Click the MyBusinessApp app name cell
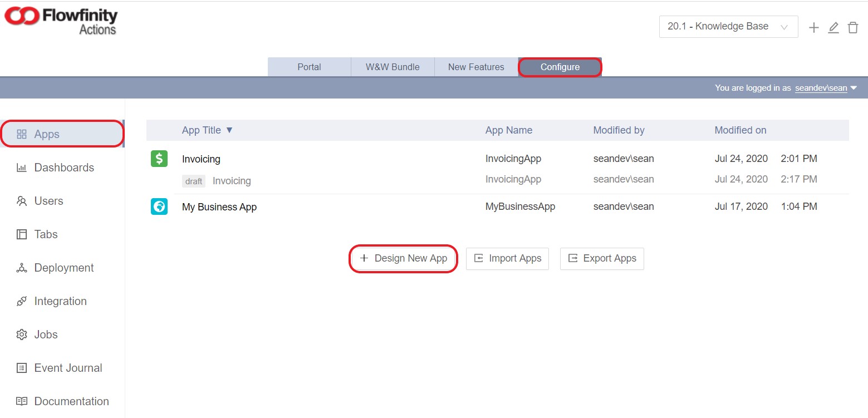Viewport: 868px width, 418px height. [521, 206]
